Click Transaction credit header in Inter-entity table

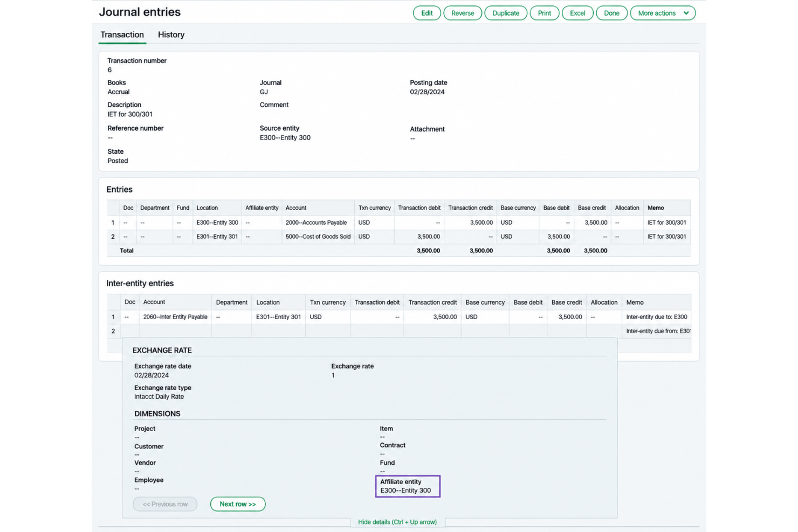[432, 302]
